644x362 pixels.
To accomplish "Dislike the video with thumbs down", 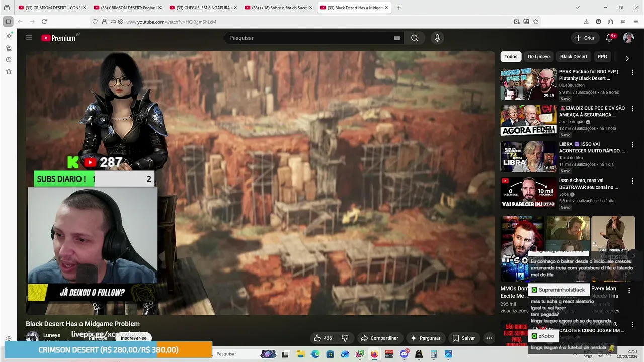I will coord(345,338).
